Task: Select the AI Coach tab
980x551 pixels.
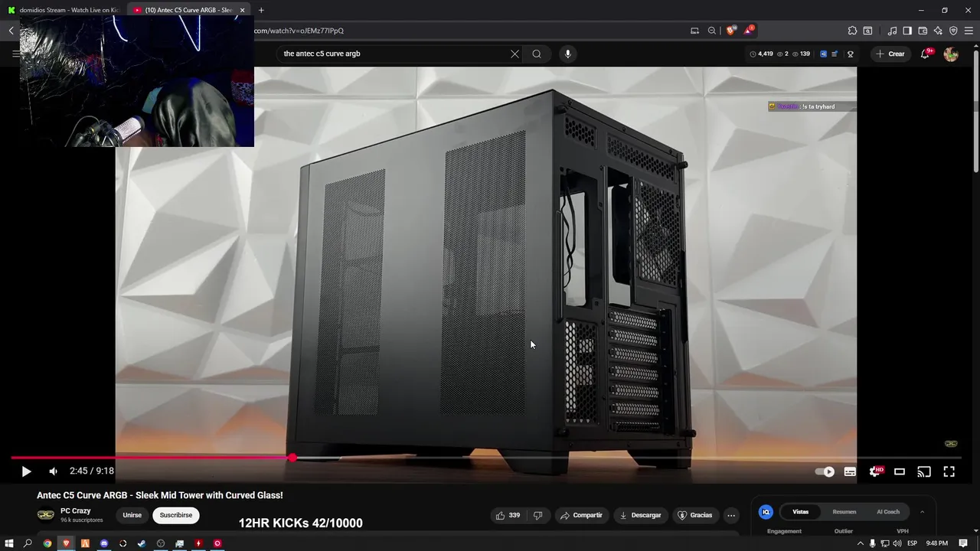Action: pyautogui.click(x=888, y=512)
